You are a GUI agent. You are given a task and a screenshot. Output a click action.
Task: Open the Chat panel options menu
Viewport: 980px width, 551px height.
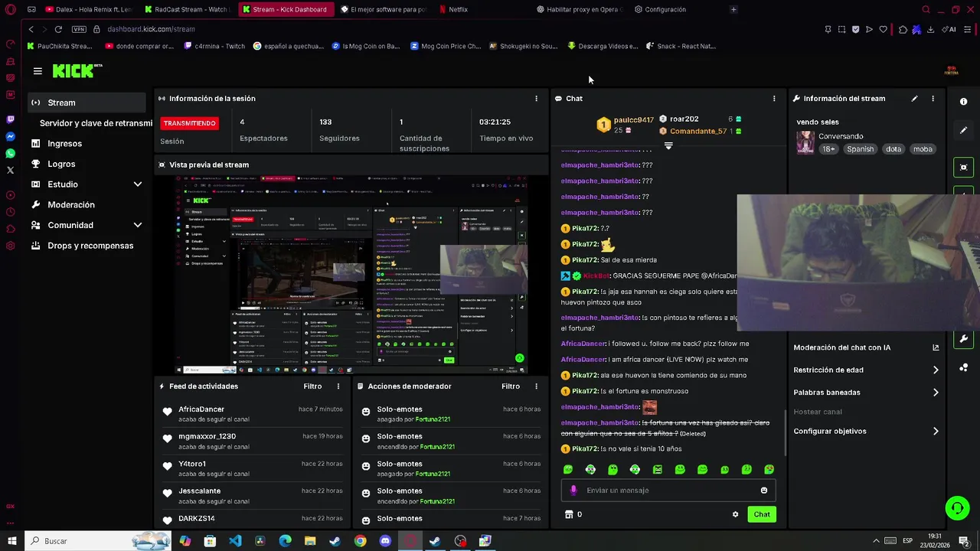point(774,99)
